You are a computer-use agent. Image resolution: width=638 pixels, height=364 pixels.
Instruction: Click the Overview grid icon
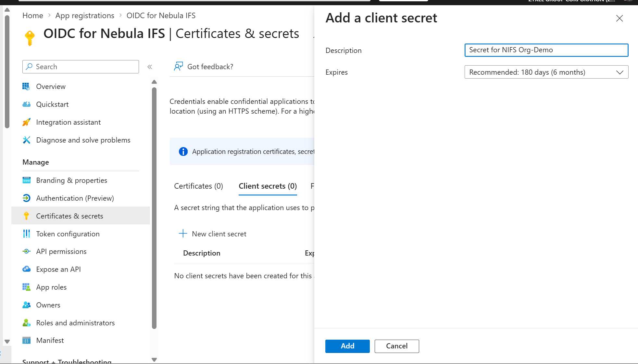tap(26, 86)
